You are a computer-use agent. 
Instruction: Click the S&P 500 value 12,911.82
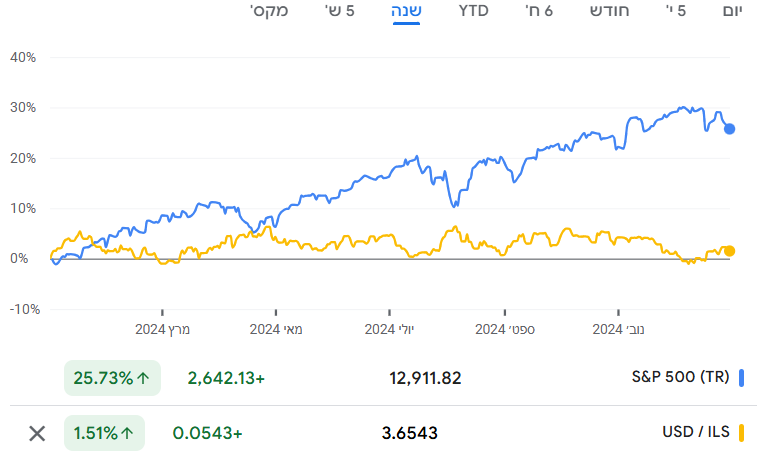click(x=425, y=378)
